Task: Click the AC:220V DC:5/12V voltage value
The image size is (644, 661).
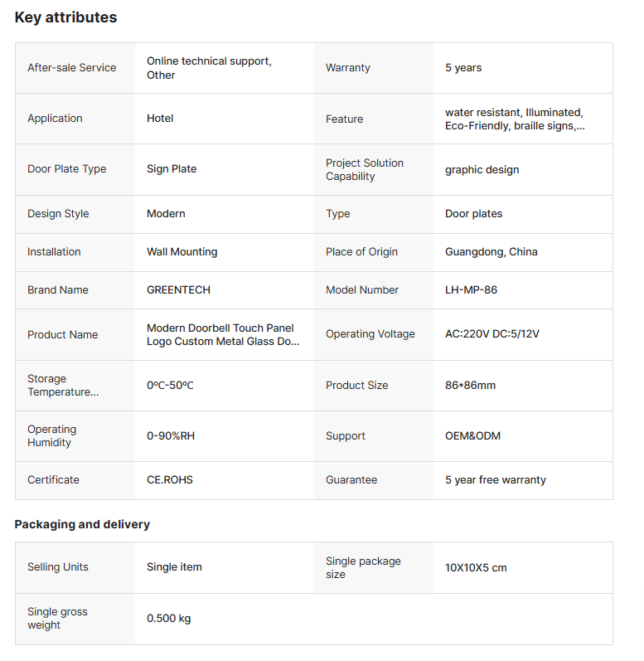Action: 492,334
